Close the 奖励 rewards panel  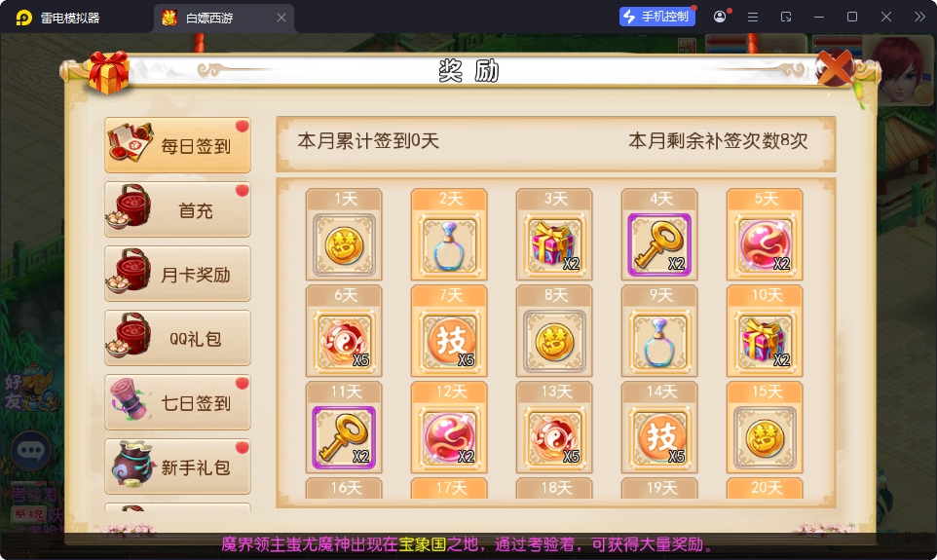[834, 67]
